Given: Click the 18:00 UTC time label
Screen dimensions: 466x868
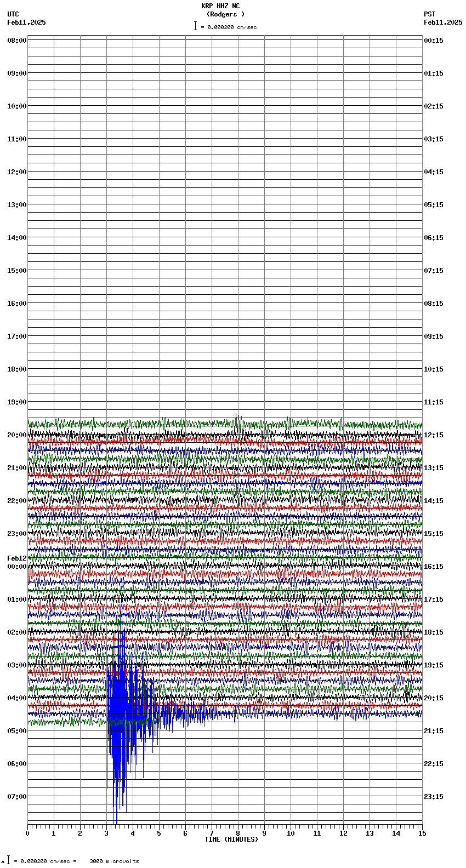Looking at the screenshot, I should [17, 369].
